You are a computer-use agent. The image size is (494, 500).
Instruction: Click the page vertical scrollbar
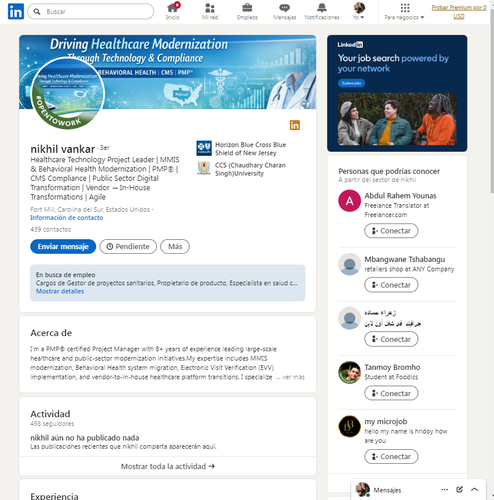click(492, 100)
